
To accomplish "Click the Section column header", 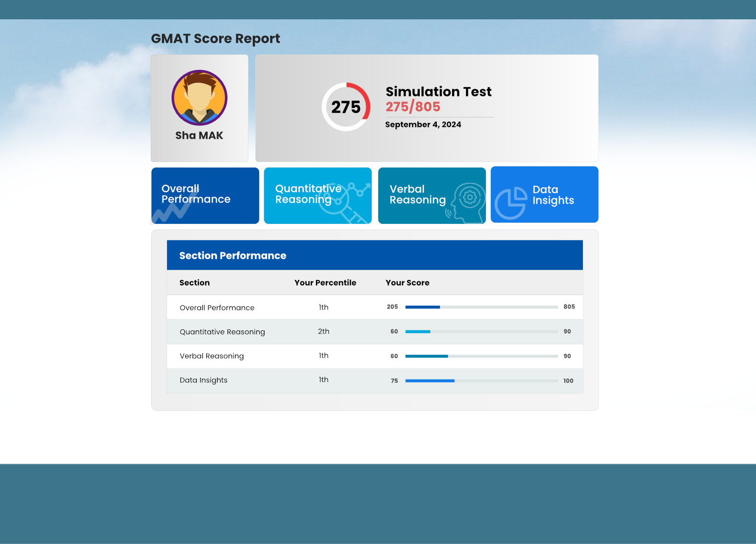I will pyautogui.click(x=194, y=282).
